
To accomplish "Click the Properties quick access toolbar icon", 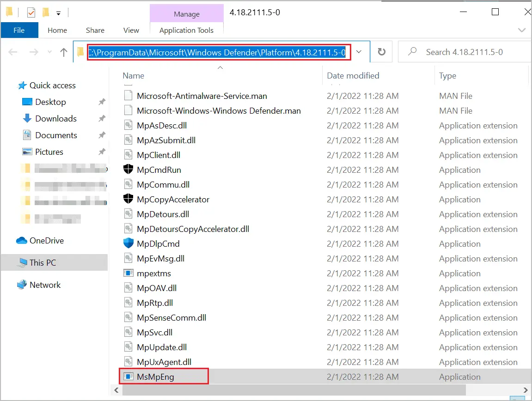I will coord(31,12).
